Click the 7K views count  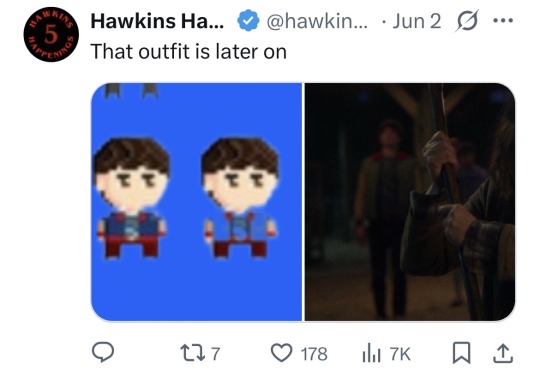pyautogui.click(x=400, y=354)
